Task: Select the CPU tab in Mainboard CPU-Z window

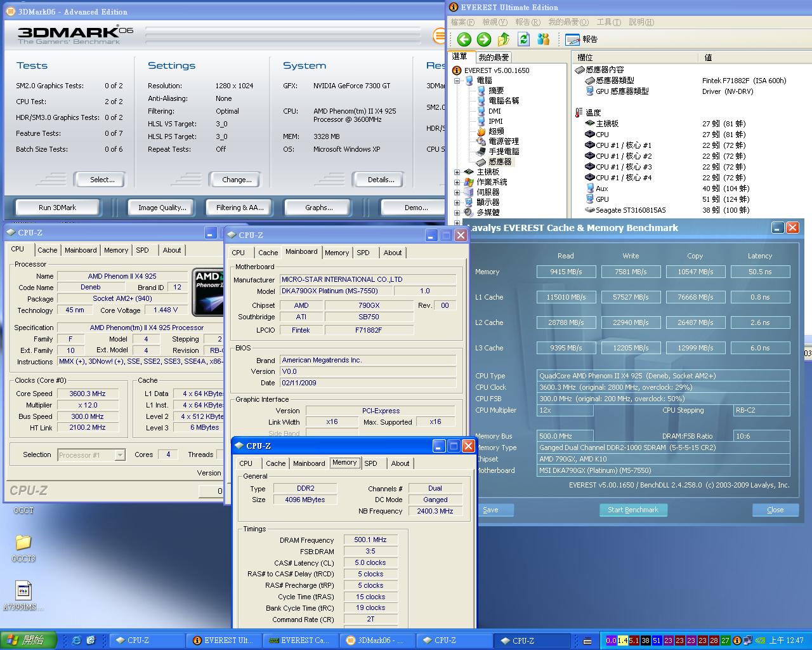Action: pos(239,253)
